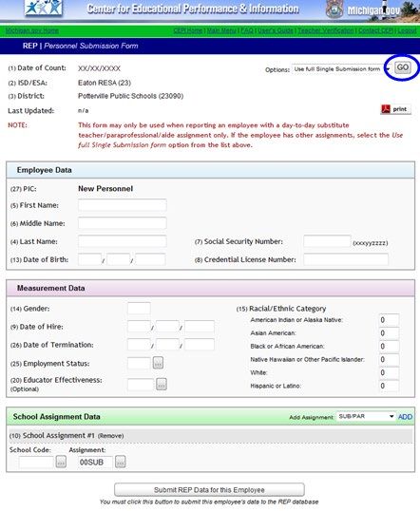The height and width of the screenshot is (511, 420).
Task: Click the Employment Status input field
Action: point(139,363)
